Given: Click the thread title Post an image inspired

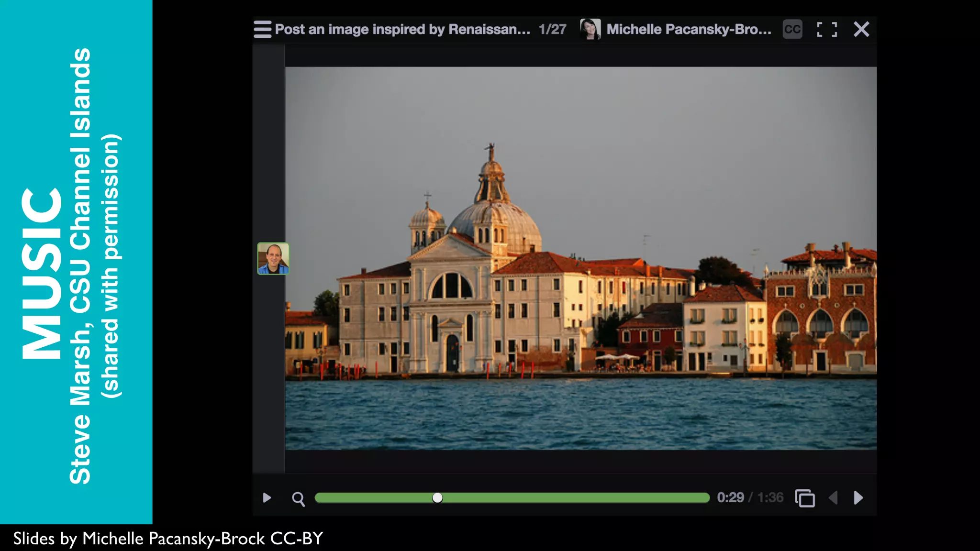Looking at the screenshot, I should coord(402,29).
